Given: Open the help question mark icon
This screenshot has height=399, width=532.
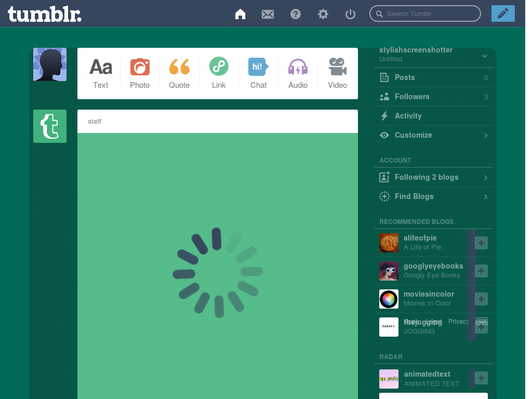Looking at the screenshot, I should tap(296, 14).
